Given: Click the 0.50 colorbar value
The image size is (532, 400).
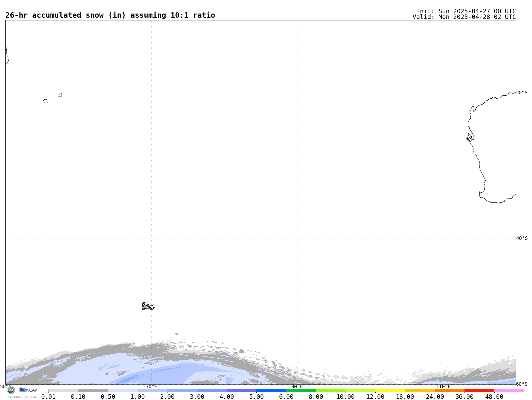Looking at the screenshot, I should pos(108,397).
